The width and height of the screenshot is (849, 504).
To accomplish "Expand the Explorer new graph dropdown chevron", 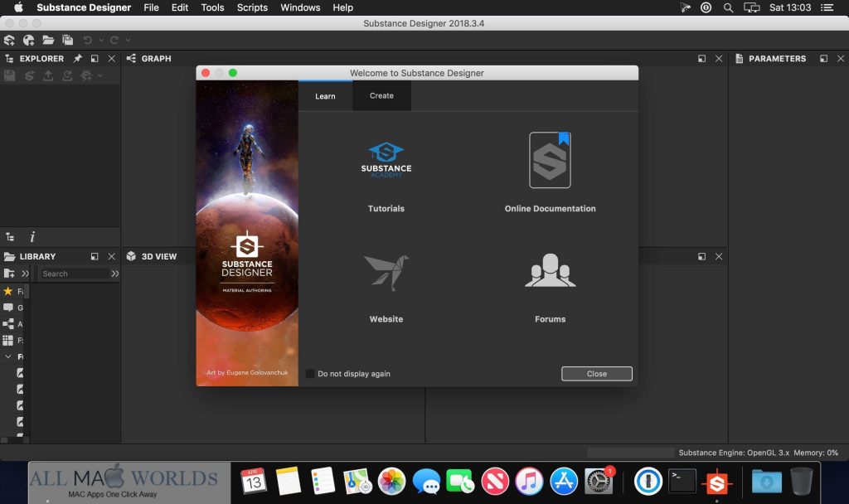I will click(x=99, y=75).
